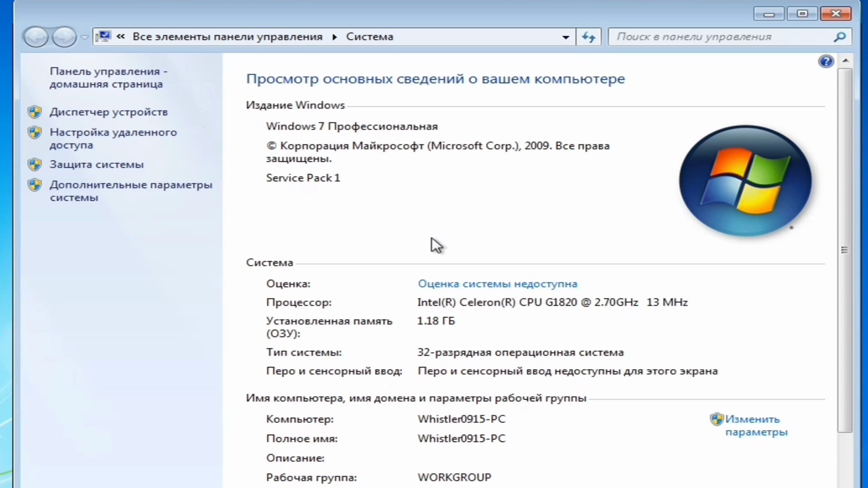
Task: Open 'Настройка удаленного доступа' link
Action: coord(113,138)
